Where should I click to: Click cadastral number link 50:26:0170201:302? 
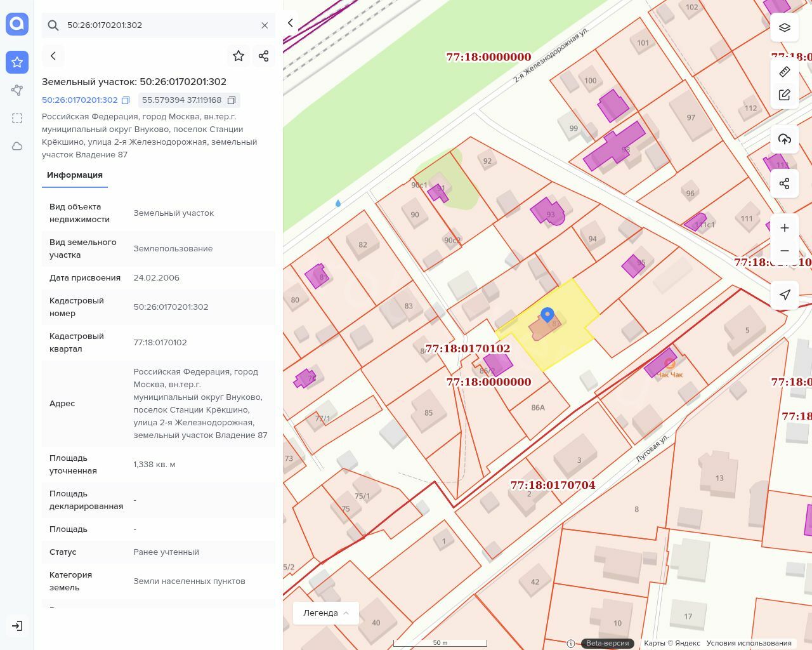pos(80,100)
